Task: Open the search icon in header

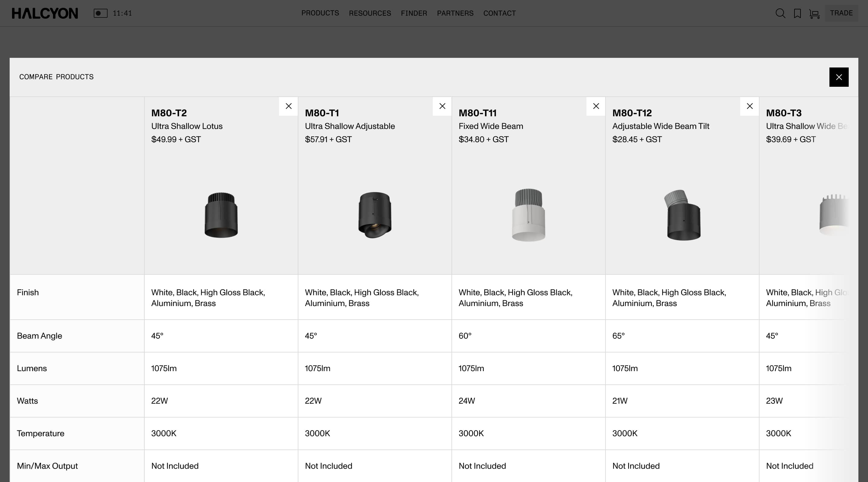Action: pos(780,13)
